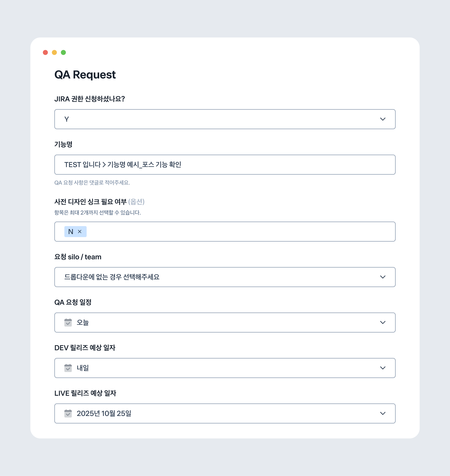The image size is (450, 476).
Task: Open the 요청 silo / team dropdown arrow
Action: [383, 277]
